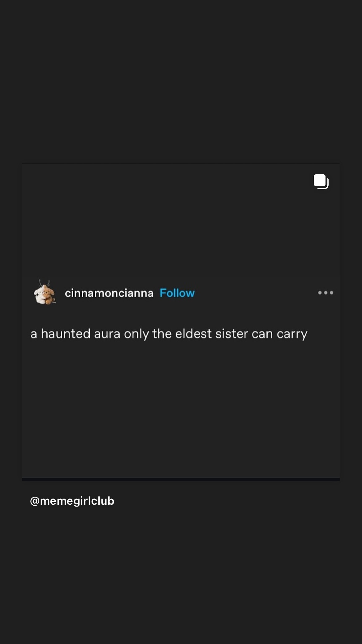Tap the letter "F" of the blue Follow label
This screenshot has width=362, height=644.
(x=163, y=293)
